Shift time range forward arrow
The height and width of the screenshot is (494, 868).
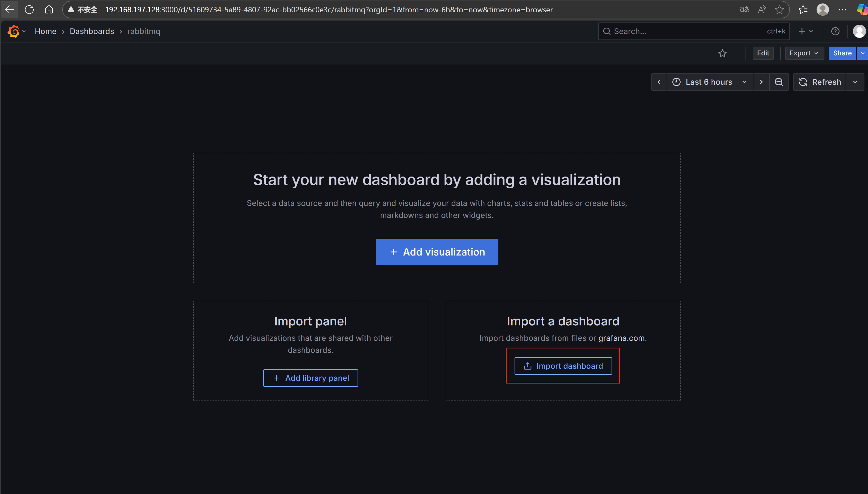click(x=761, y=82)
